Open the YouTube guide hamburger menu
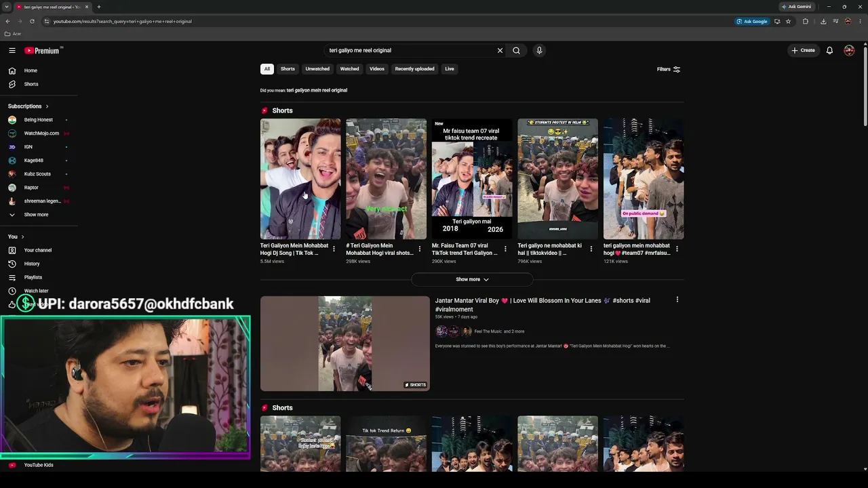 (12, 50)
